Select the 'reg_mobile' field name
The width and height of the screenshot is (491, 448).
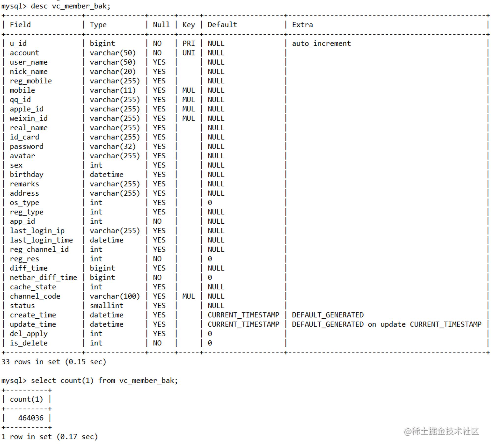[31, 81]
